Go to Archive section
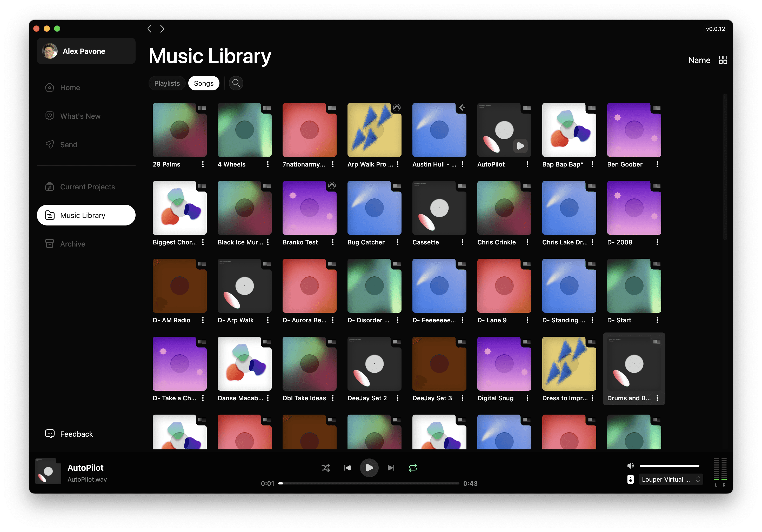The width and height of the screenshot is (762, 532). point(72,244)
